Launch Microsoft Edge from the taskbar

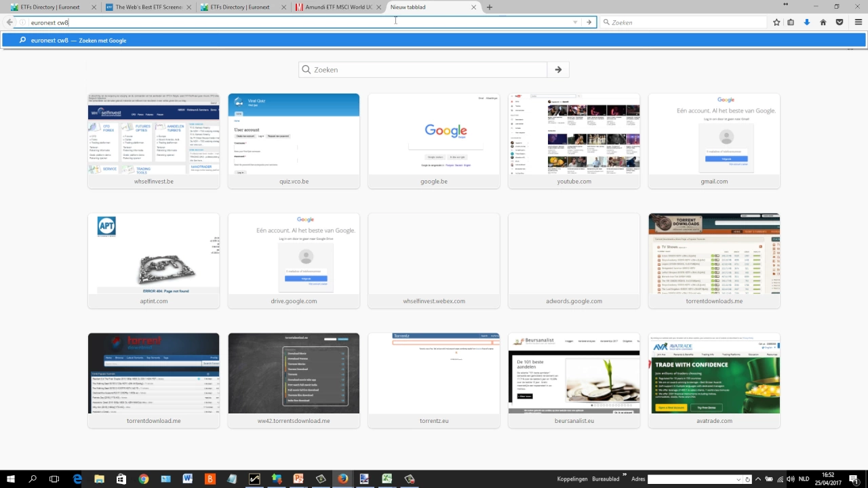pyautogui.click(x=77, y=479)
